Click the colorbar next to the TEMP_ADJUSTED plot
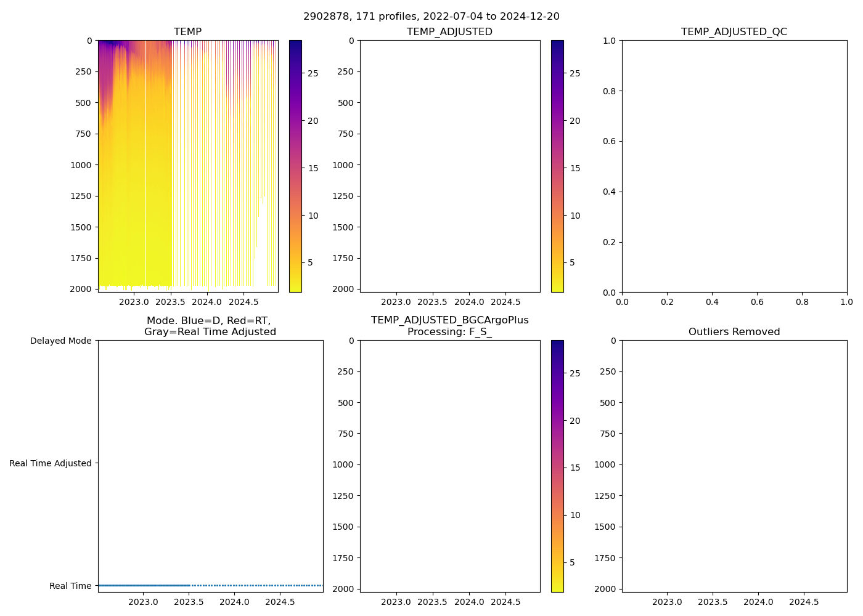The image size is (863, 616). (557, 166)
